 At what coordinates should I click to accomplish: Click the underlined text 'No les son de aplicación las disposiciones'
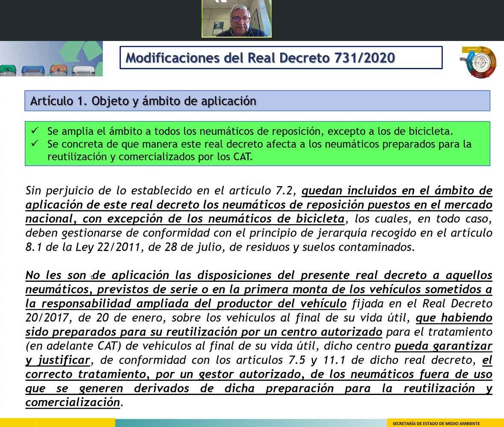149,275
